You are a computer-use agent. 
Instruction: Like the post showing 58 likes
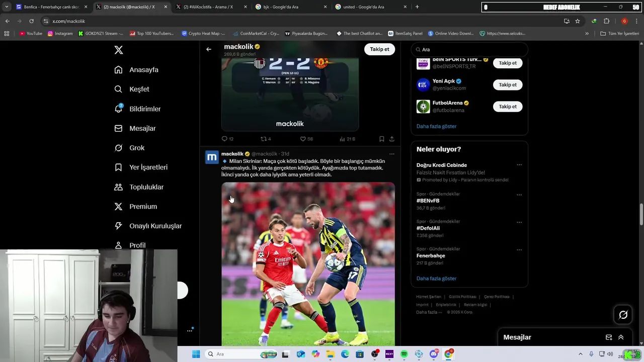(x=303, y=139)
